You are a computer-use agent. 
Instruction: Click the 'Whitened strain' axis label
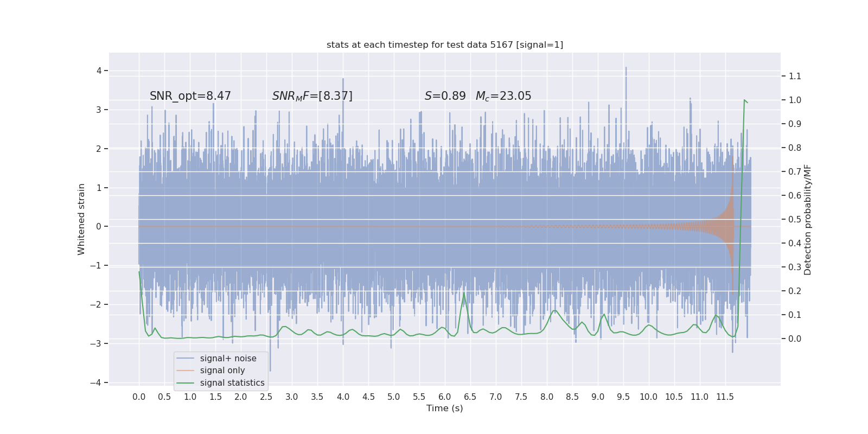point(81,219)
